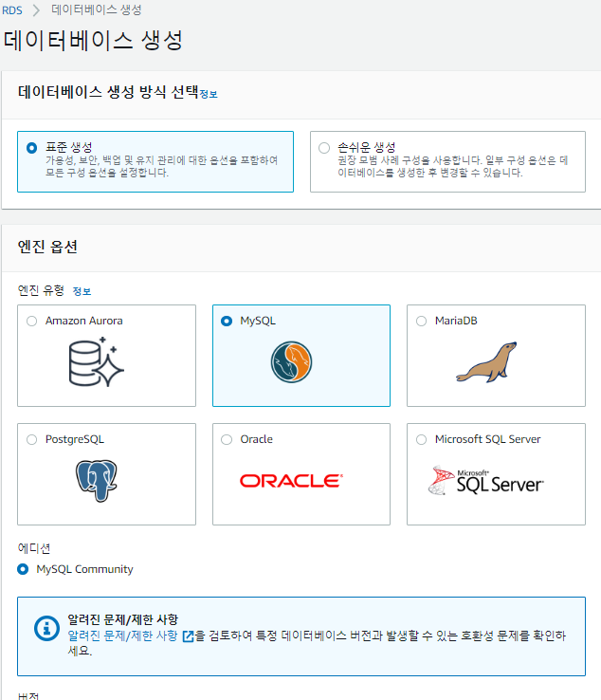
Task: Click the MySQL dolphin logo
Action: pos(291,362)
